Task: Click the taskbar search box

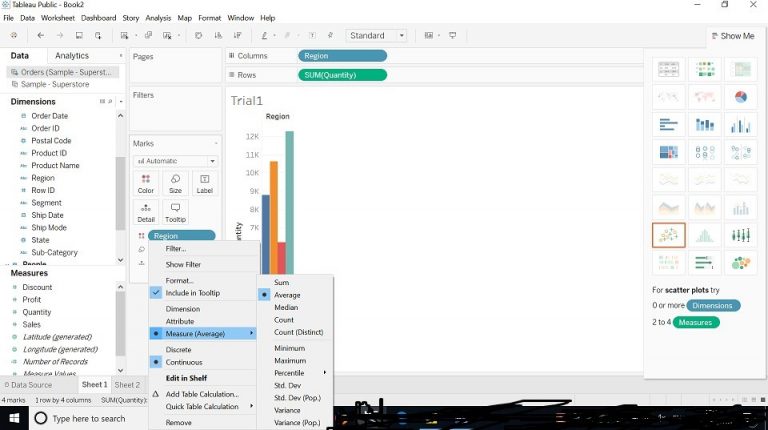Action: 89,418
